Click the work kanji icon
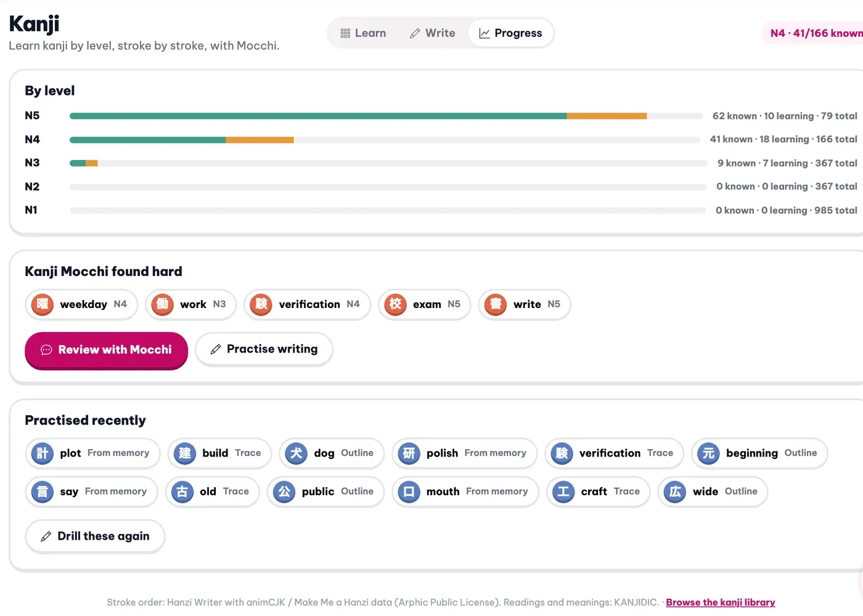The width and height of the screenshot is (863, 616). coord(163,304)
